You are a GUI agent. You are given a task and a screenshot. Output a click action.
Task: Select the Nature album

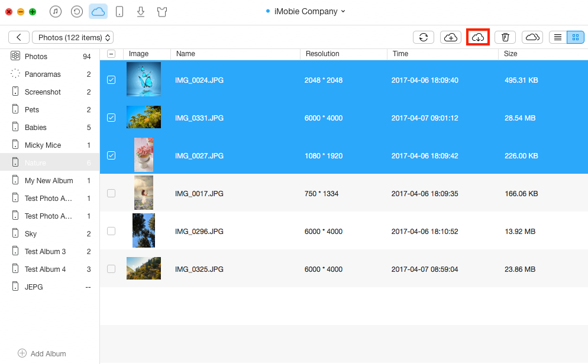click(50, 162)
